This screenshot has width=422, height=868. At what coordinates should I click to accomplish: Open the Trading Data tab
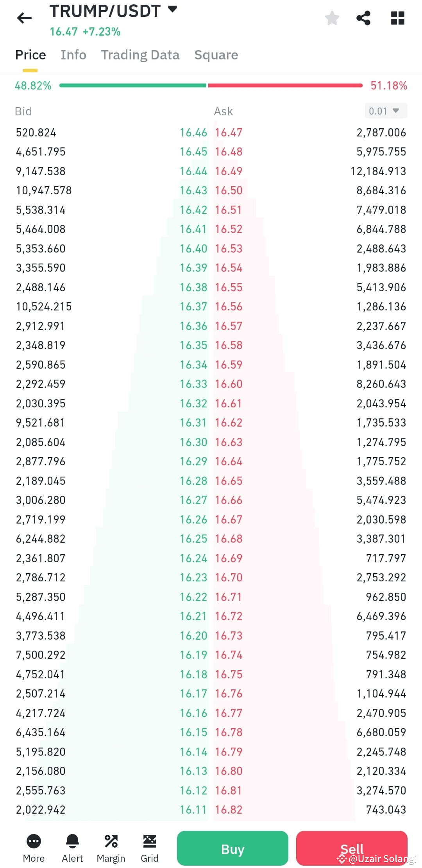click(x=140, y=55)
